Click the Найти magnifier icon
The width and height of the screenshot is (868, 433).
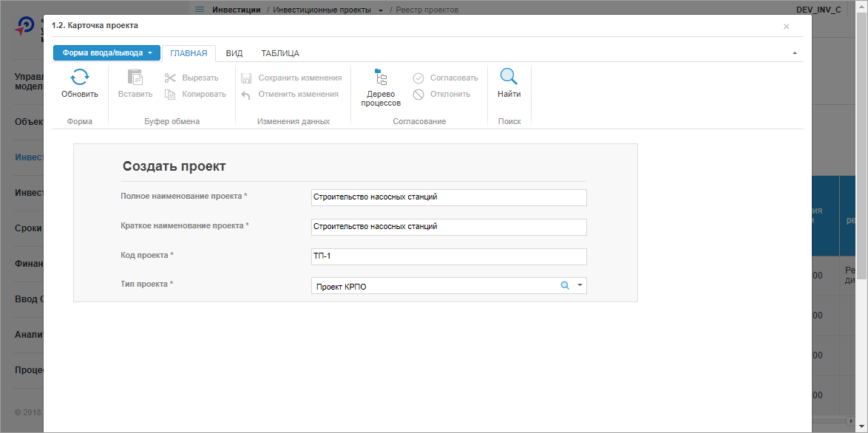[x=509, y=77]
